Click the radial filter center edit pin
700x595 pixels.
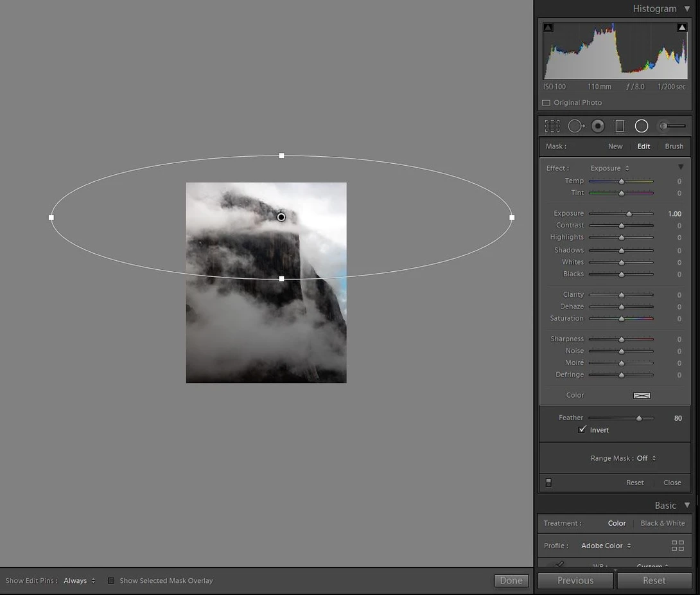tap(281, 217)
